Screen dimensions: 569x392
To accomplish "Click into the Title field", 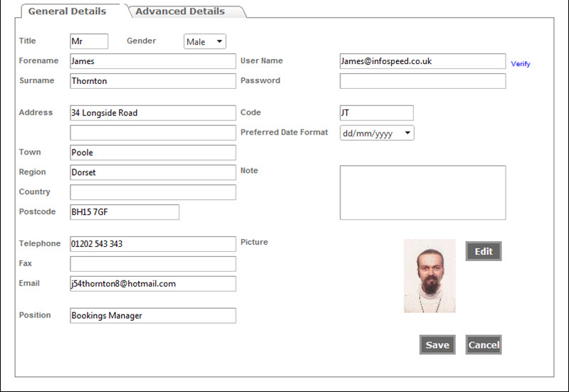I will pos(89,41).
